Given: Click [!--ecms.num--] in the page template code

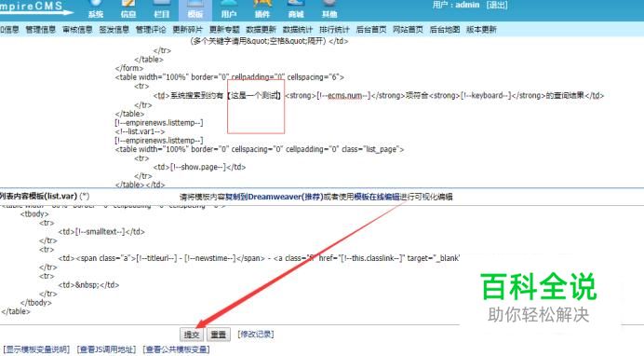Looking at the screenshot, I should (343, 96).
